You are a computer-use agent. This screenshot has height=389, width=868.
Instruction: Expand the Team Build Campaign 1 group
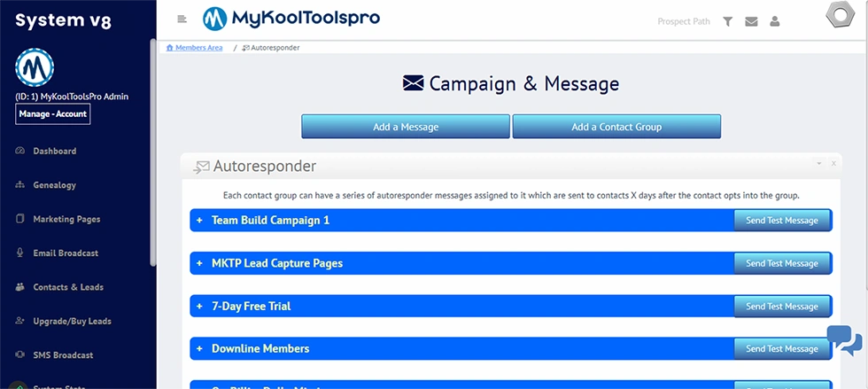click(200, 220)
